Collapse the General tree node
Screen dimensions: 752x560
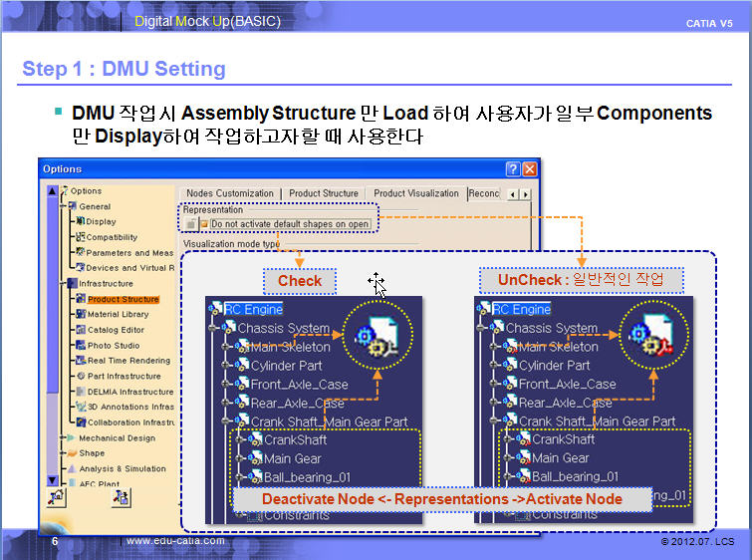[62, 206]
